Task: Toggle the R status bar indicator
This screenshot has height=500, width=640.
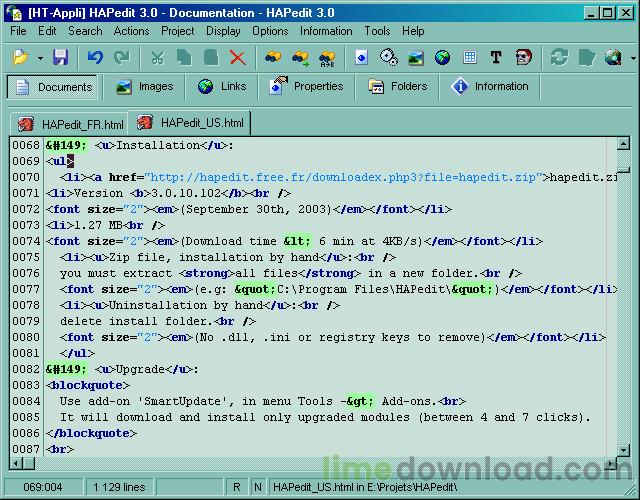Action: point(237,487)
